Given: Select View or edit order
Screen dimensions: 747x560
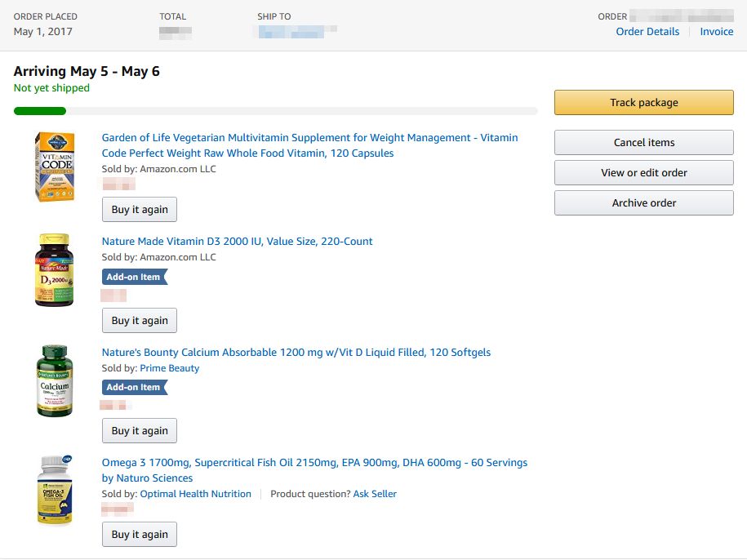Looking at the screenshot, I should coord(643,172).
